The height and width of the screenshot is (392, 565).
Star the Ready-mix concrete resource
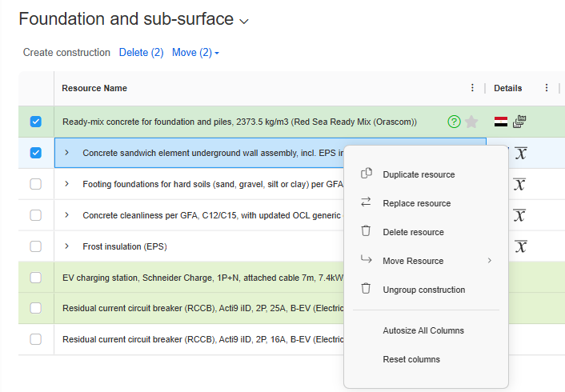pyautogui.click(x=471, y=122)
